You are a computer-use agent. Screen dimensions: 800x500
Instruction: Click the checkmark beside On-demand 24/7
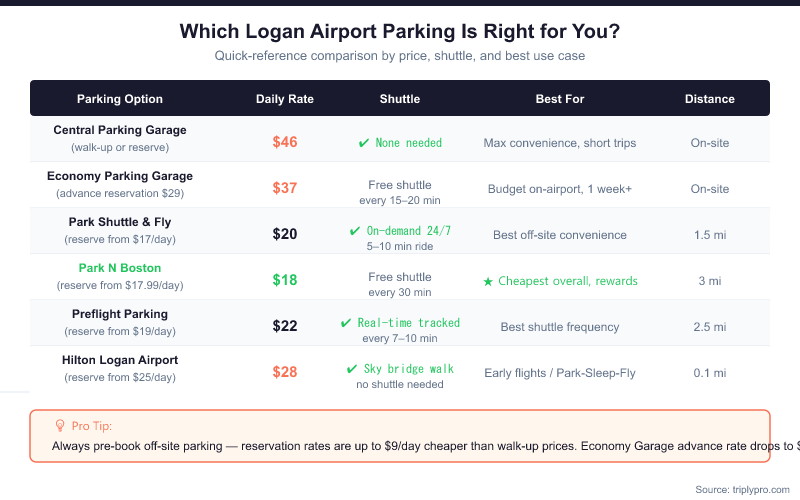[x=355, y=231]
